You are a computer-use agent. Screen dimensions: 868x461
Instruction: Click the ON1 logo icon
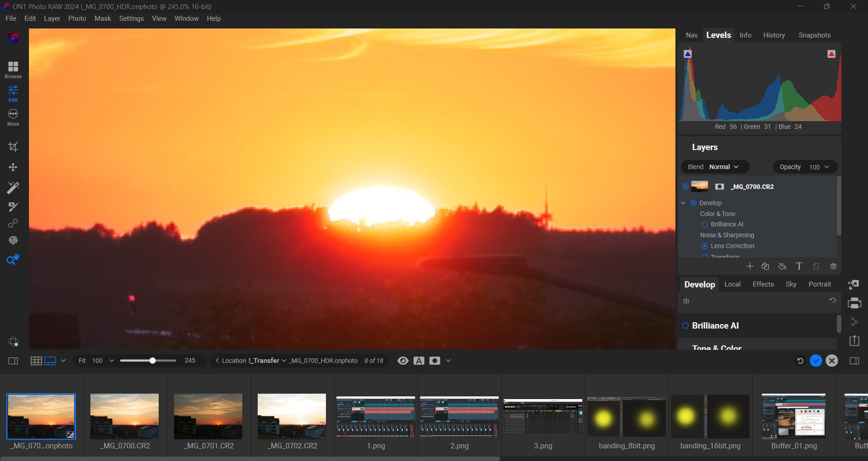[x=13, y=38]
